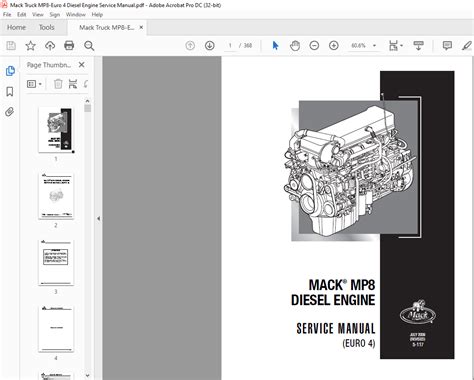474x380 pixels.
Task: Zoom in with the plus icon
Action: click(334, 46)
